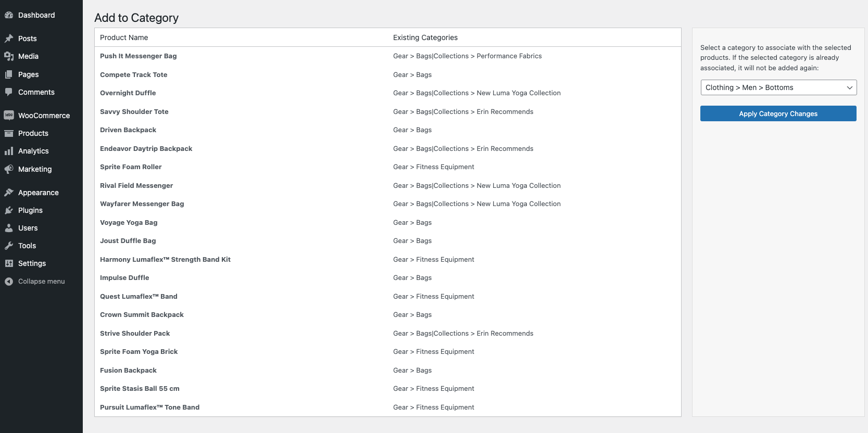Viewport: 868px width, 433px height.
Task: Click the Settings sliders icon
Action: [9, 263]
